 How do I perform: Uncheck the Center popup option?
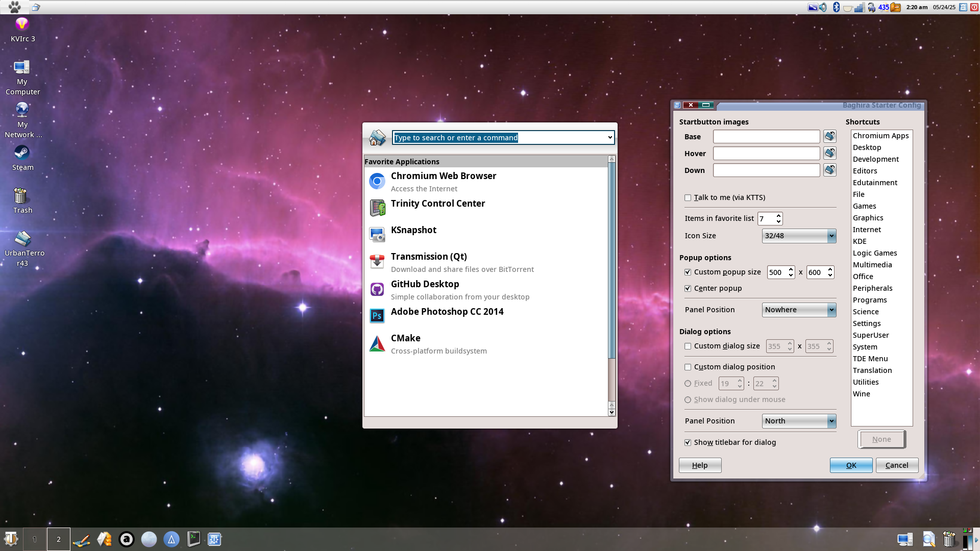coord(688,289)
